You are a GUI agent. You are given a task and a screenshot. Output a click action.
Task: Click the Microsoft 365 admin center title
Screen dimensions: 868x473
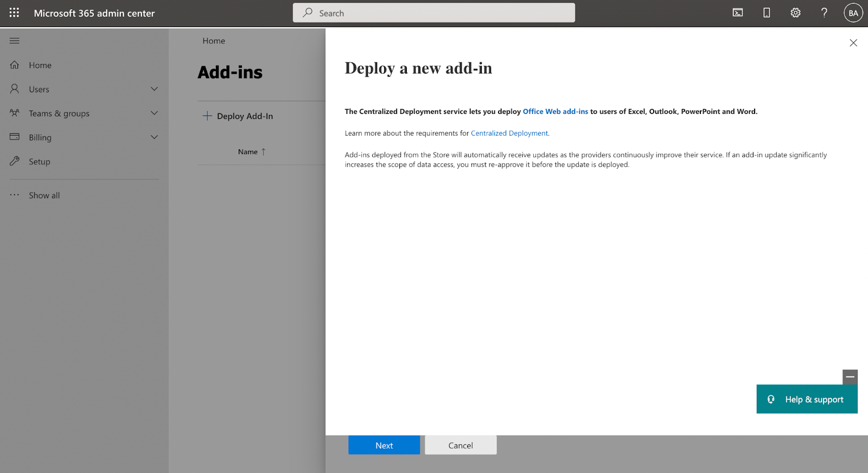coord(94,13)
